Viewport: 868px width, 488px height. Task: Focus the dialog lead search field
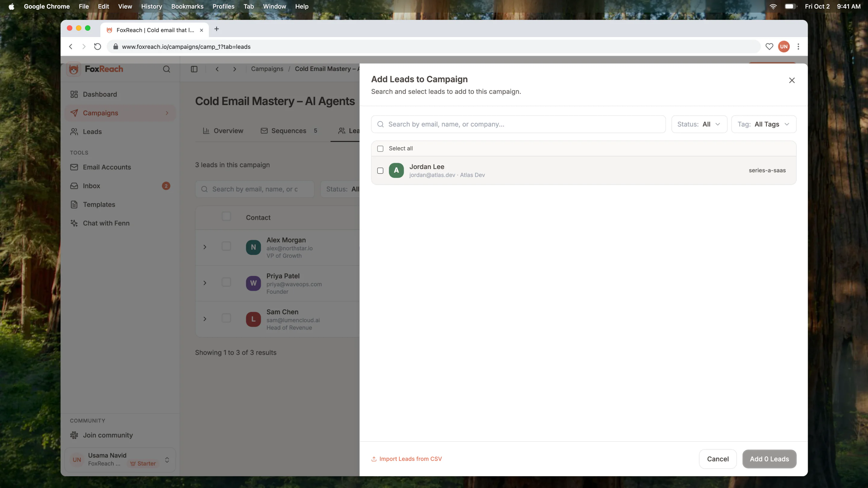tap(518, 124)
